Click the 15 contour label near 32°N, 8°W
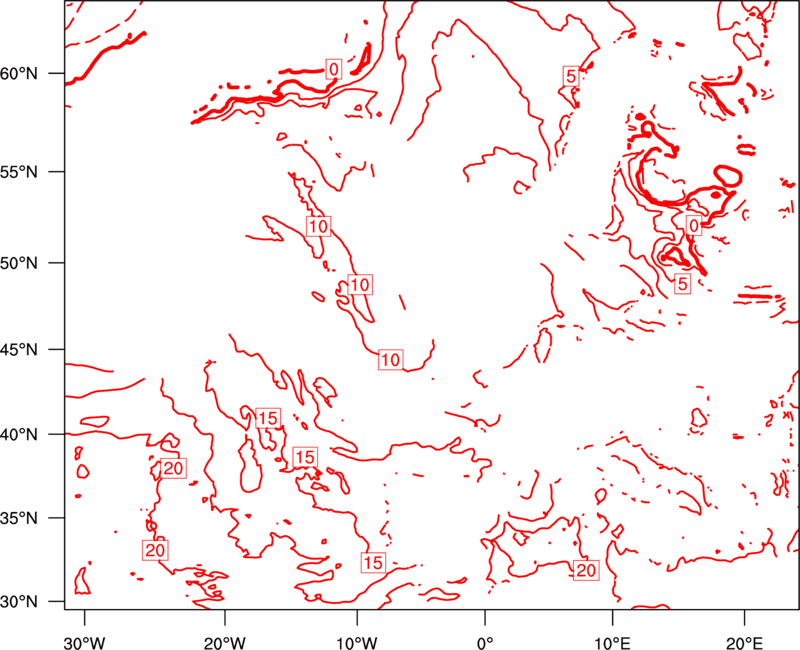Viewport: 800px width, 650px height. (x=373, y=562)
